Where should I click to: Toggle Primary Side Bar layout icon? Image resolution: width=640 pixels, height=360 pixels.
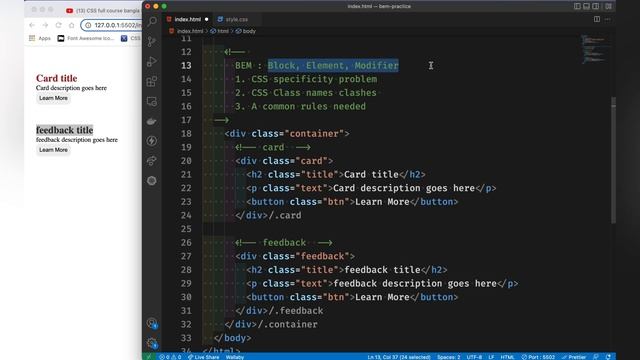tap(577, 6)
